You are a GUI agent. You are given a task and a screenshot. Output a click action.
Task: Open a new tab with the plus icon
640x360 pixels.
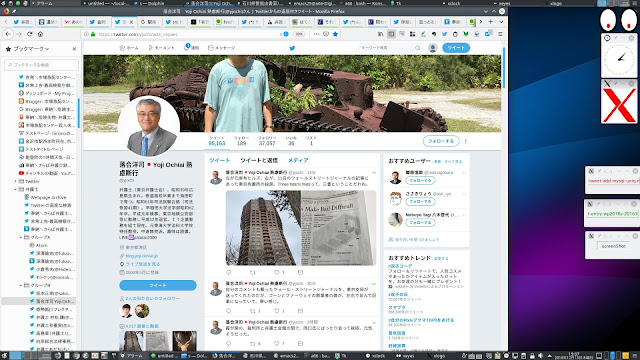point(491,22)
